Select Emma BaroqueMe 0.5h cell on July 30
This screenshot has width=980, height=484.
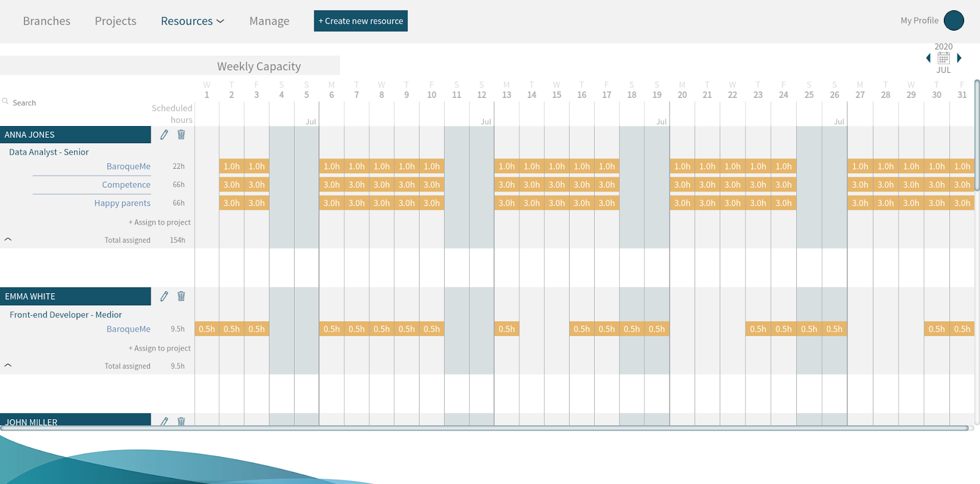click(937, 329)
